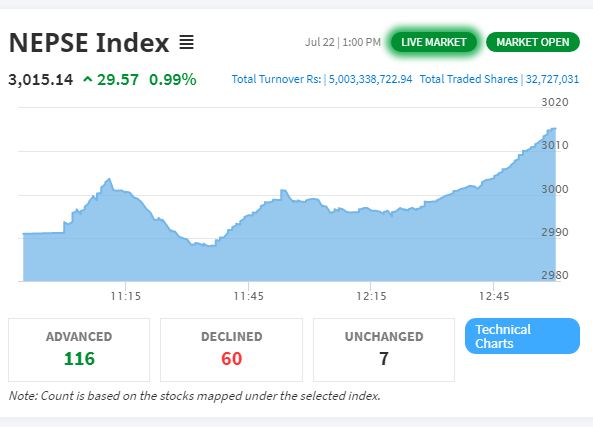The width and height of the screenshot is (593, 427).
Task: Click the 11:15 time axis marker
Action: pos(126,296)
